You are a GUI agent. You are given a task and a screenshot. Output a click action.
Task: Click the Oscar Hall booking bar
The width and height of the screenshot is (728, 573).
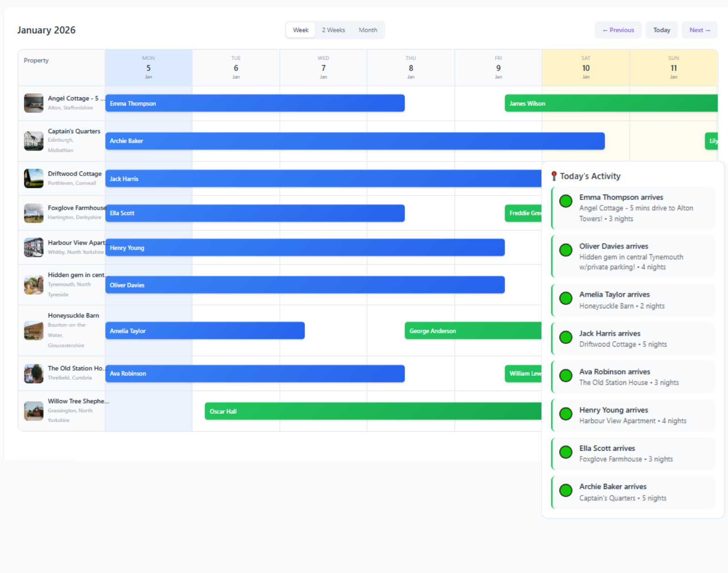(364, 411)
